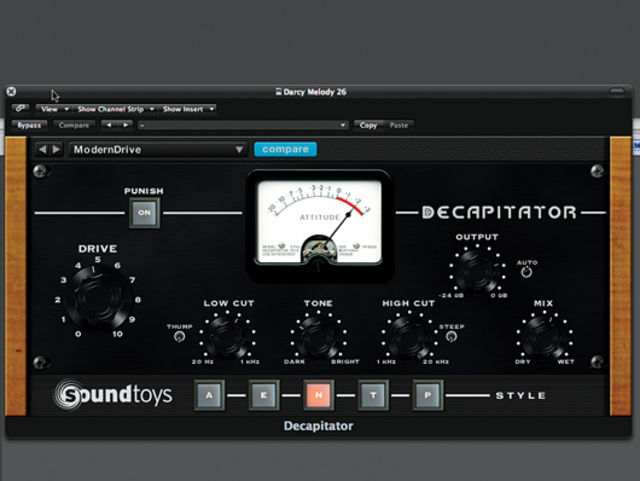Click the Logic previous setting arrow beside Compare
This screenshot has width=640, height=481.
[x=109, y=125]
